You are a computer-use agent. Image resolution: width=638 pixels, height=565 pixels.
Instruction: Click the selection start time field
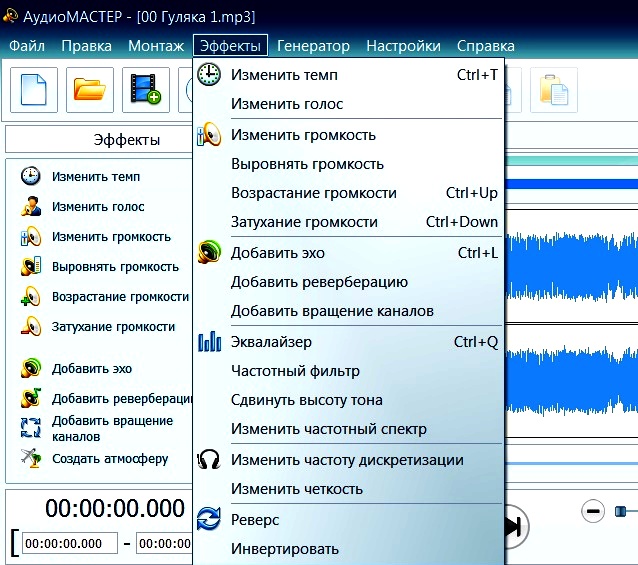[70, 543]
